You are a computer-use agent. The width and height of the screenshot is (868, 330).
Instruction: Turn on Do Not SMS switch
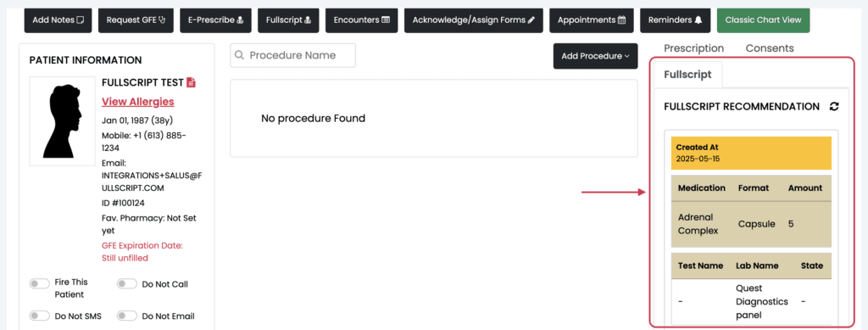[x=39, y=316]
